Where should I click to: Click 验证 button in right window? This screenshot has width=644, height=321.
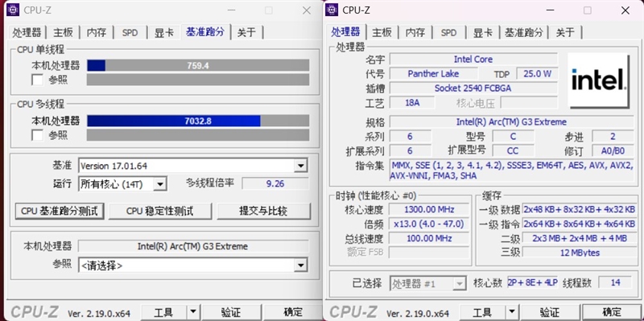coord(550,312)
